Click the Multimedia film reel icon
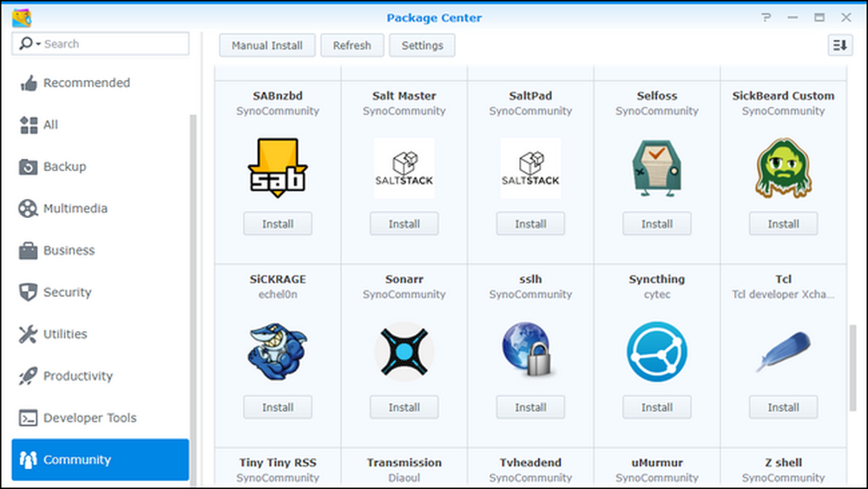Image resolution: width=868 pixels, height=489 pixels. (x=29, y=208)
